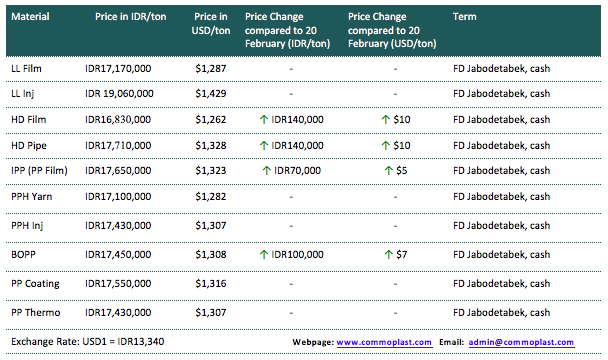Click the PPH Yarn $1,282 price

pos(211,197)
